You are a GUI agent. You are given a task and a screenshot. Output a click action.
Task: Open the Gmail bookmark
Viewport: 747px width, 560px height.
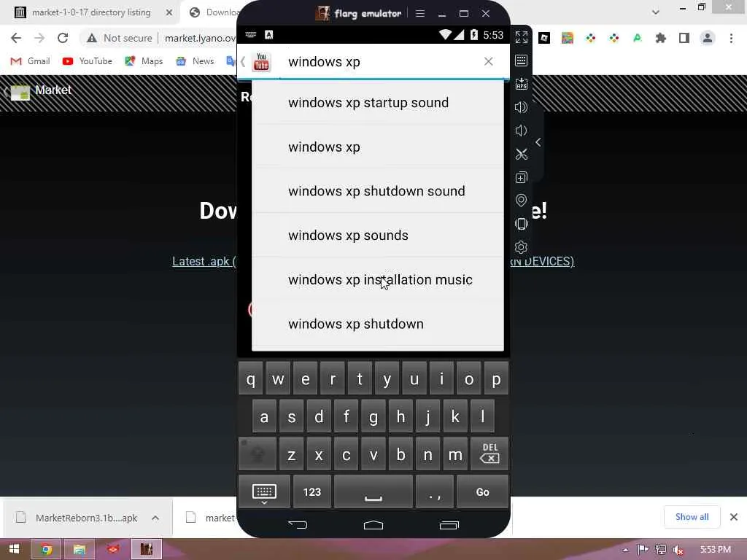point(31,61)
